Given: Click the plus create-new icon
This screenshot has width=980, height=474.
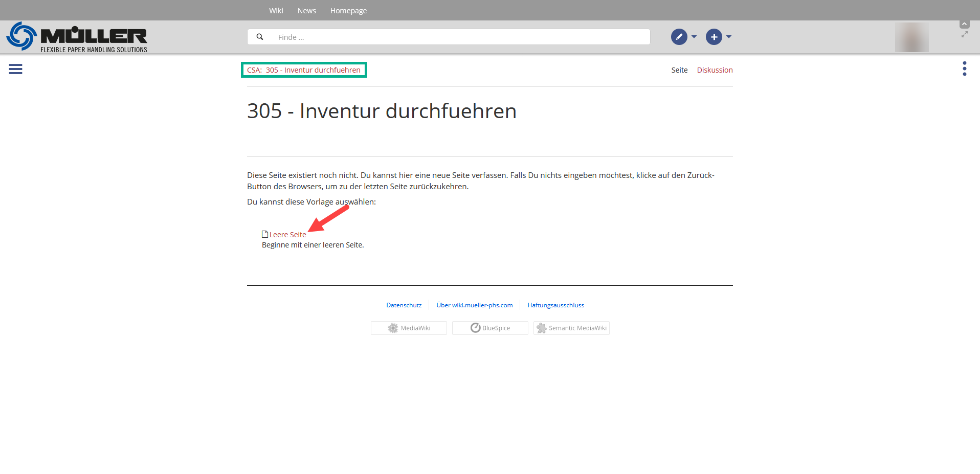Looking at the screenshot, I should [714, 37].
